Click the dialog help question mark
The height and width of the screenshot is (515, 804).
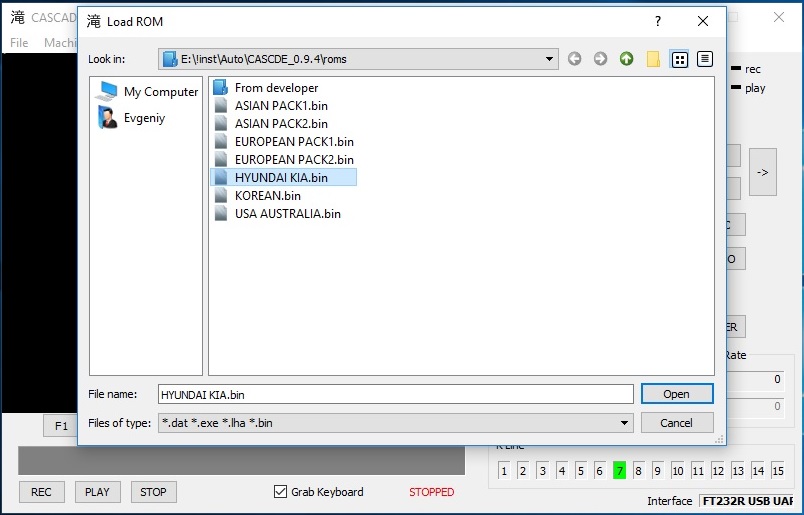click(x=657, y=21)
